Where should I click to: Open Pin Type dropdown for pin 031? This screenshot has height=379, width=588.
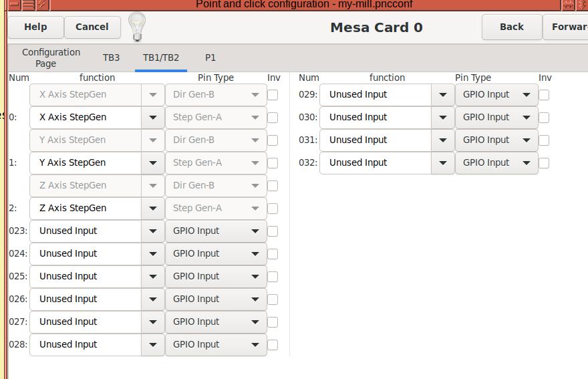click(x=496, y=140)
